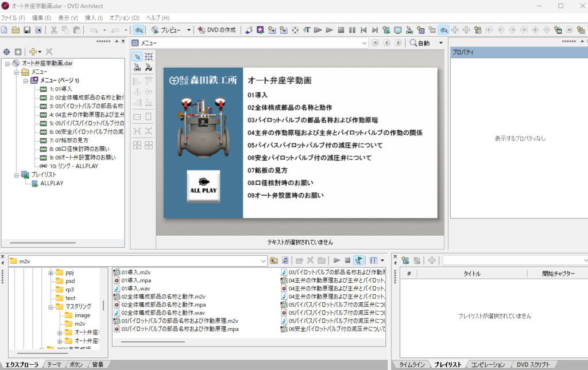Click the Insert Text tool icon
This screenshot has width=588, height=370.
(x=307, y=30)
